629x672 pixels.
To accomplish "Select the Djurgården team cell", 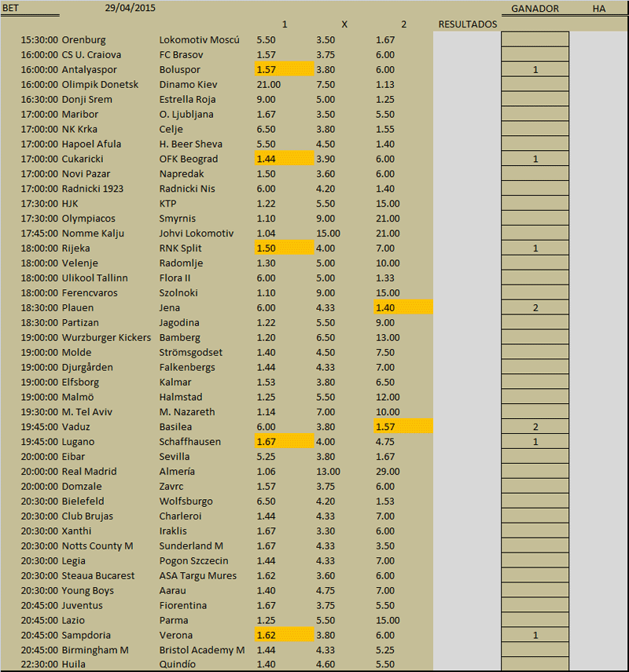I will pos(87,367).
